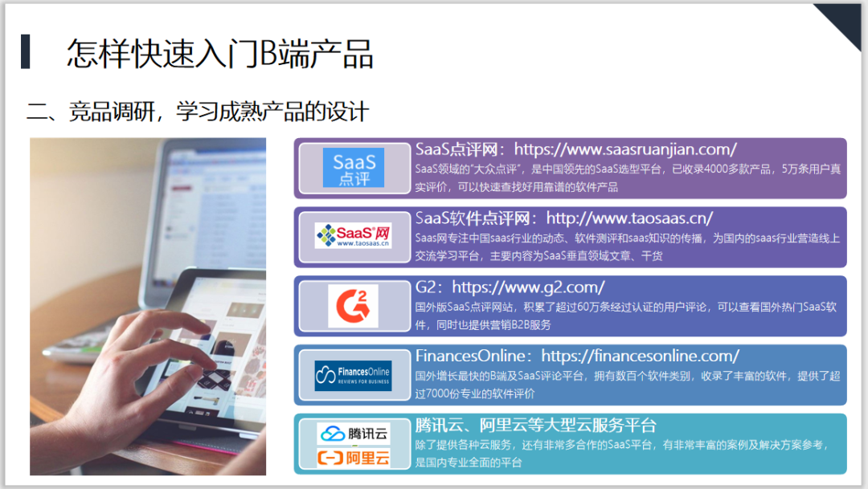Select the title 怎样快速入门B端产品
The image size is (868, 489).
(219, 54)
